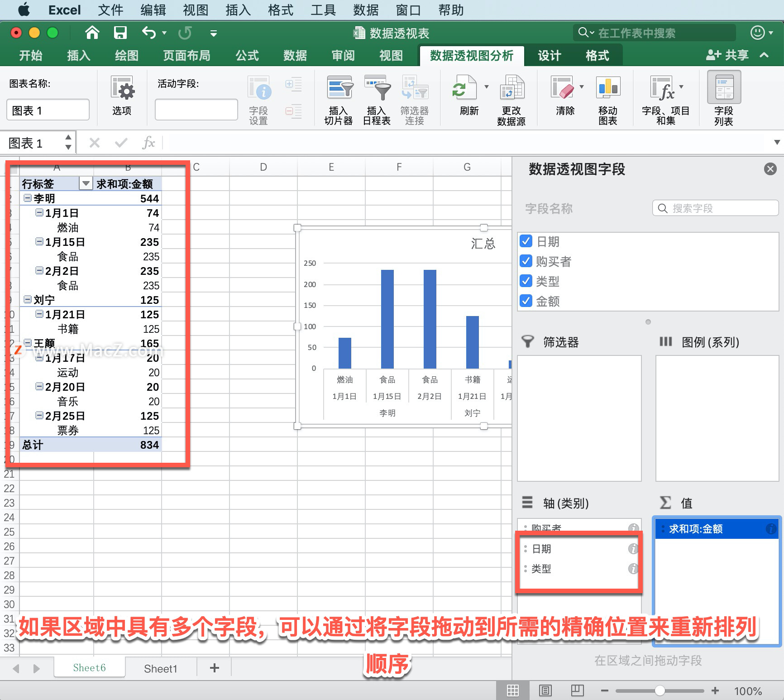The height and width of the screenshot is (700, 784).
Task: Switch to Page Break Preview icon
Action: click(577, 690)
